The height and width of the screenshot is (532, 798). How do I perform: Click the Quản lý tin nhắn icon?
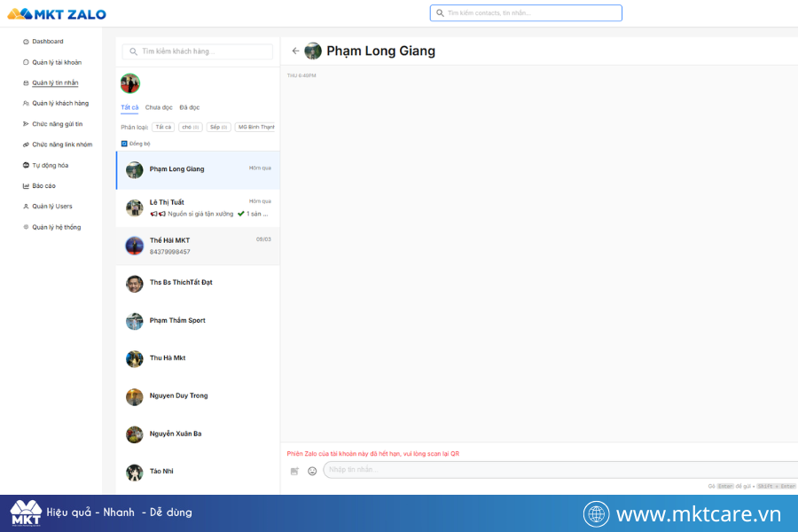click(x=26, y=83)
